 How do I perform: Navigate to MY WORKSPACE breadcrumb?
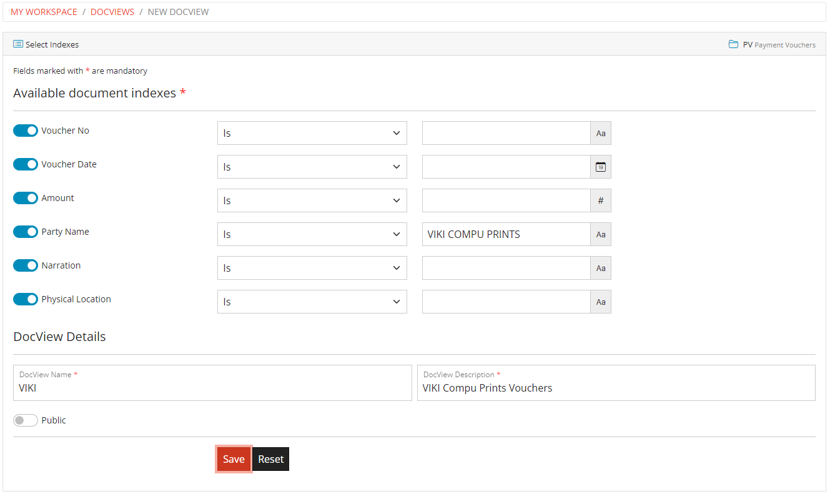[44, 11]
